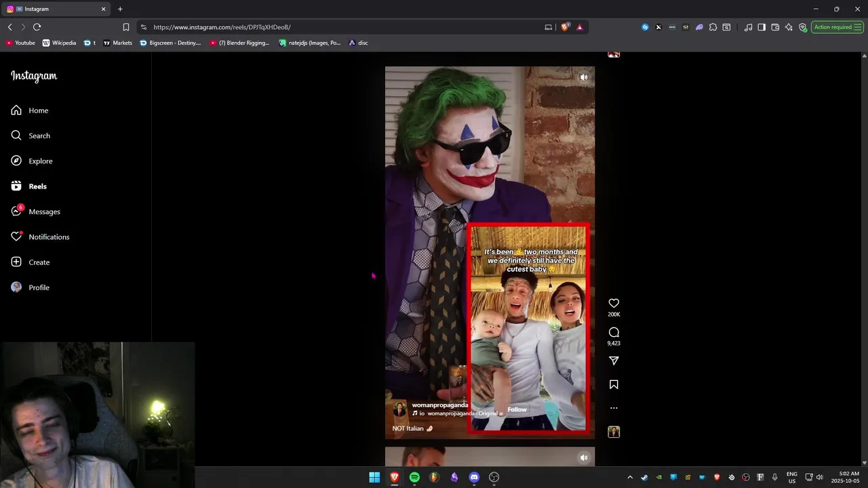Open the Brave Shields icon

[x=565, y=27]
